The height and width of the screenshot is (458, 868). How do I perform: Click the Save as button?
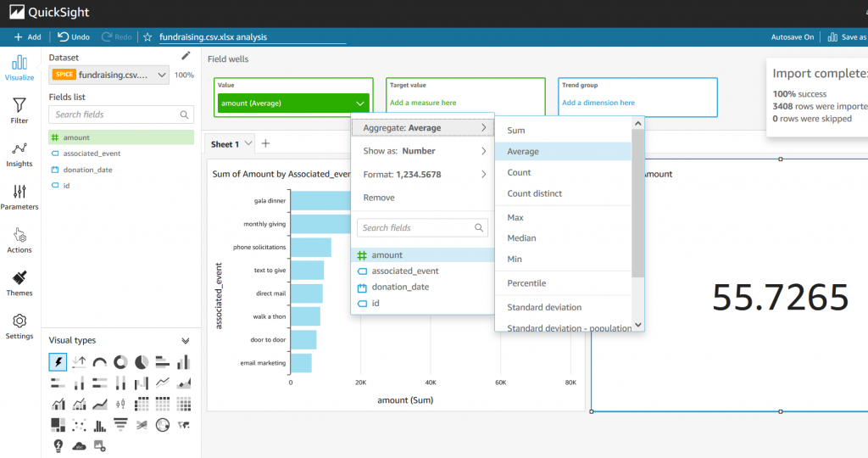pyautogui.click(x=847, y=37)
